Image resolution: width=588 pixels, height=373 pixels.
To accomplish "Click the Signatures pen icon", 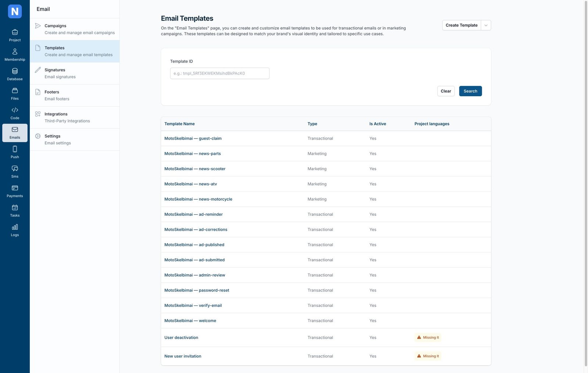I will [38, 70].
